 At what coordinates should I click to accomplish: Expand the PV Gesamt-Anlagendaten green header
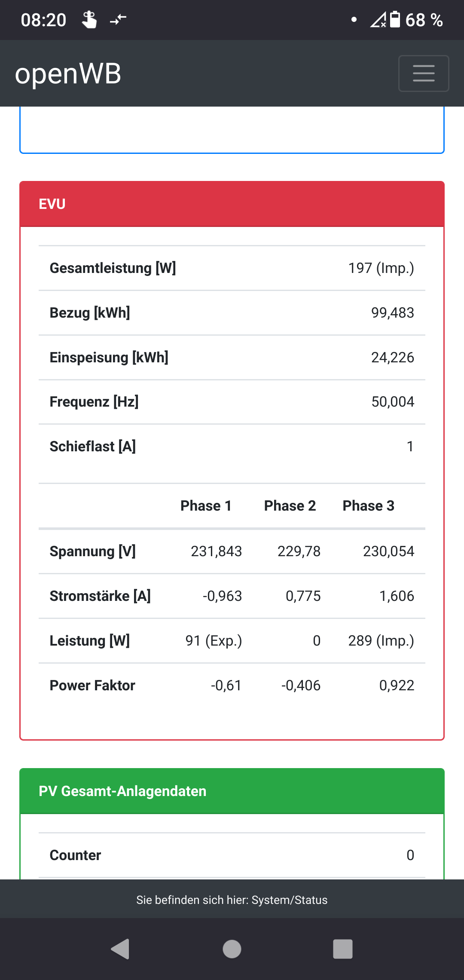tap(232, 791)
